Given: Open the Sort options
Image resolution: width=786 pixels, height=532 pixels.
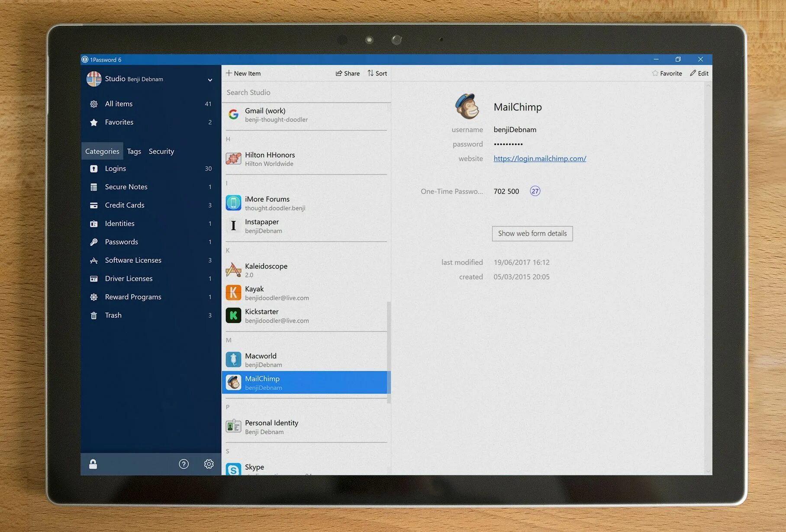Looking at the screenshot, I should point(377,73).
